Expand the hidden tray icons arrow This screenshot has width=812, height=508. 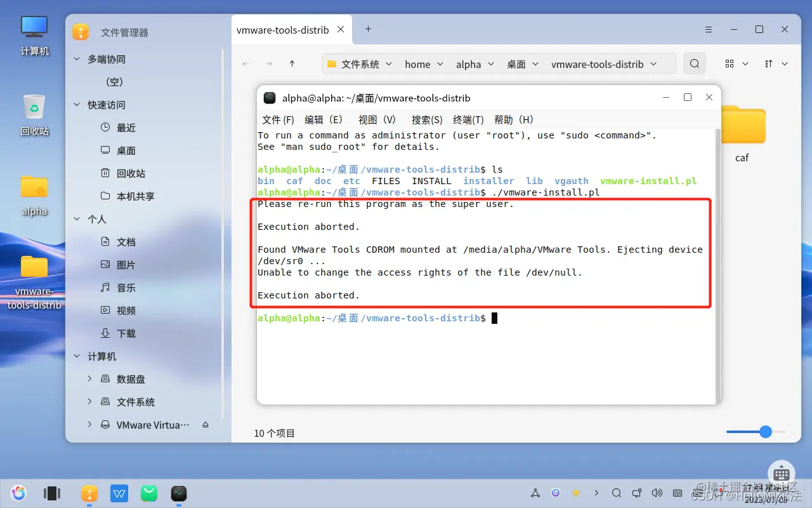click(x=596, y=493)
